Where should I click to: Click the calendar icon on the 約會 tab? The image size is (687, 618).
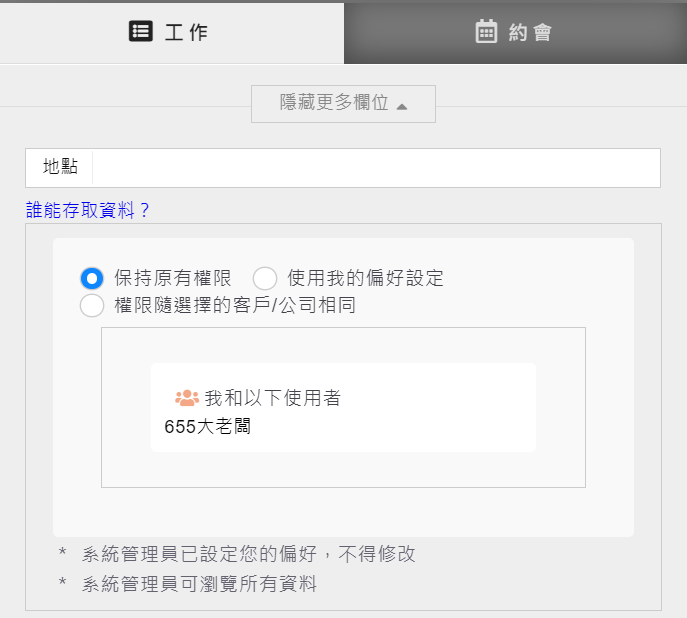pyautogui.click(x=486, y=32)
